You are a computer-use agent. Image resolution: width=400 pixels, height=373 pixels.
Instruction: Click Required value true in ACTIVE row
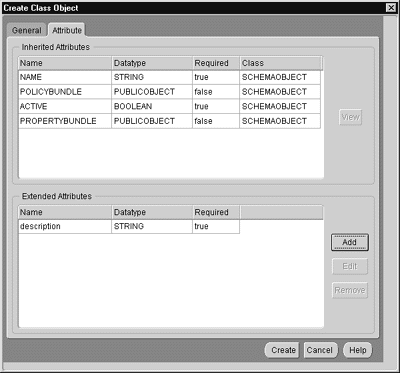coord(216,106)
